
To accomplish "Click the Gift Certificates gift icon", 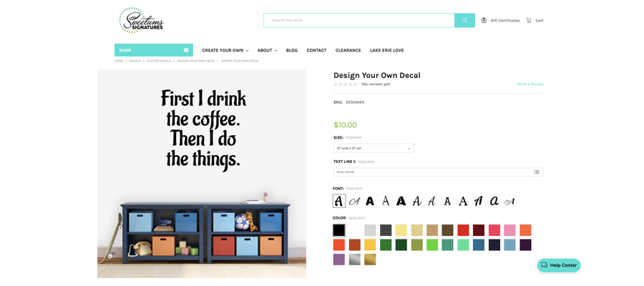I will point(484,20).
